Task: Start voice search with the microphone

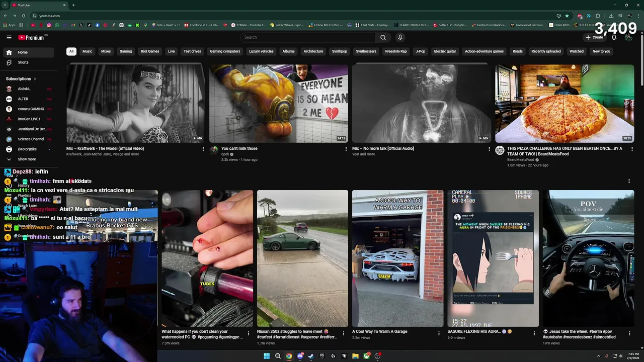Action: click(x=400, y=37)
